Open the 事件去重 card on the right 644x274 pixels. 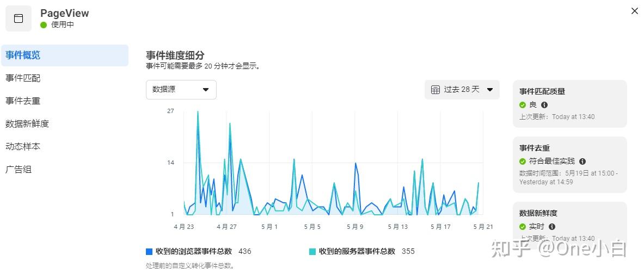pos(569,165)
